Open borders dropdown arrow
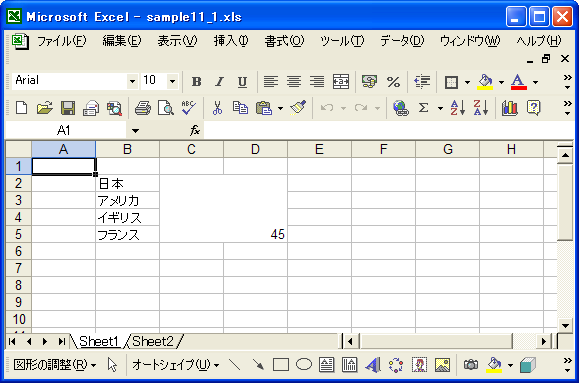 coord(467,82)
